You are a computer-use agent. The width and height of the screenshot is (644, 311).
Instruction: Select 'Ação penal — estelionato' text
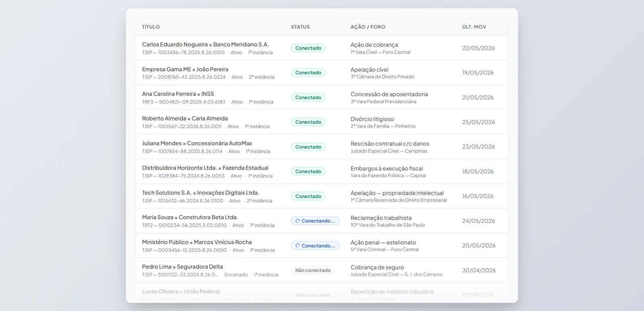click(383, 243)
